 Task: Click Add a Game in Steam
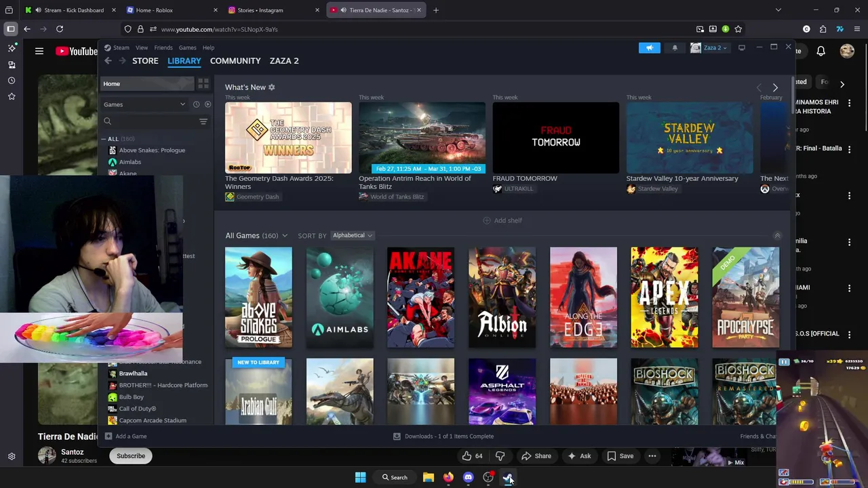126,436
